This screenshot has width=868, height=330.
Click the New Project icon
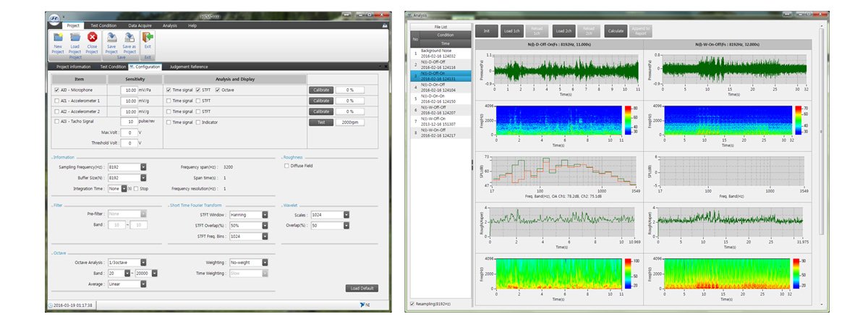58,38
